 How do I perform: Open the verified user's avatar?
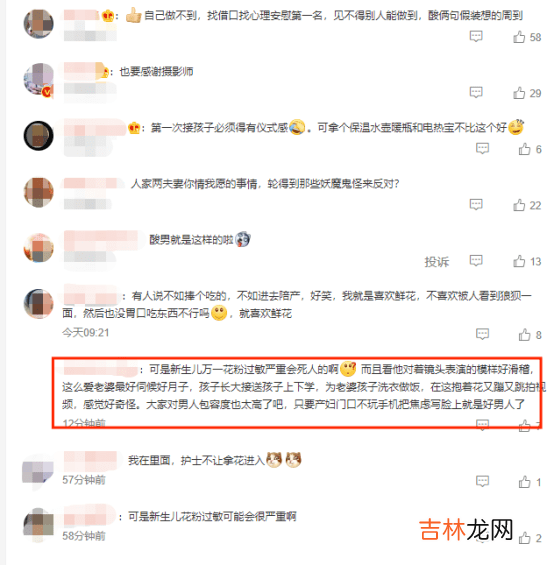[39, 79]
